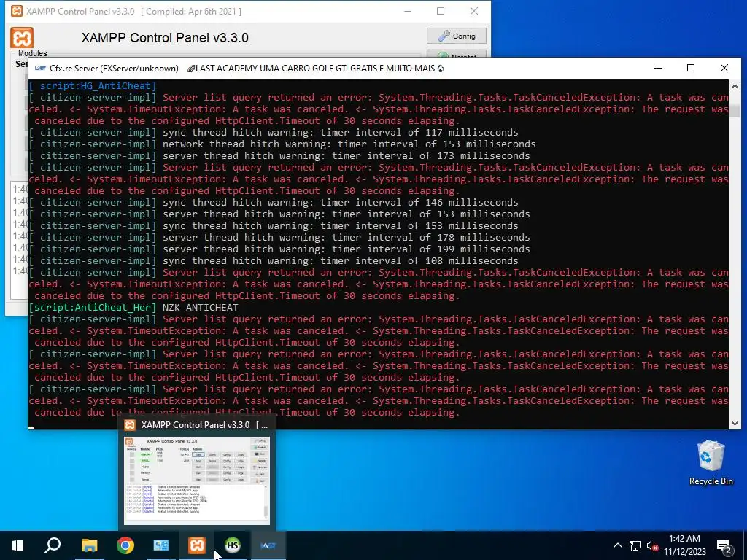Click the script:HG_AntiCheat console line
This screenshot has width=747, height=560.
[93, 86]
